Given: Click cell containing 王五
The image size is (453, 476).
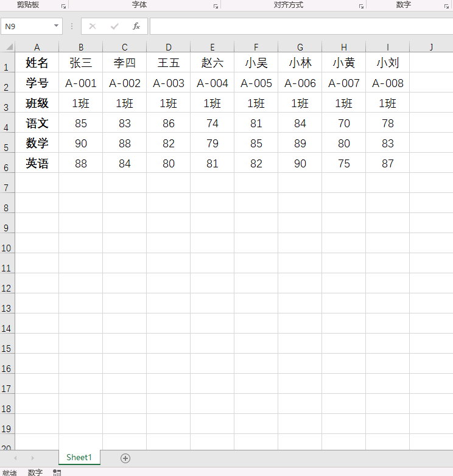Looking at the screenshot, I should [x=169, y=63].
